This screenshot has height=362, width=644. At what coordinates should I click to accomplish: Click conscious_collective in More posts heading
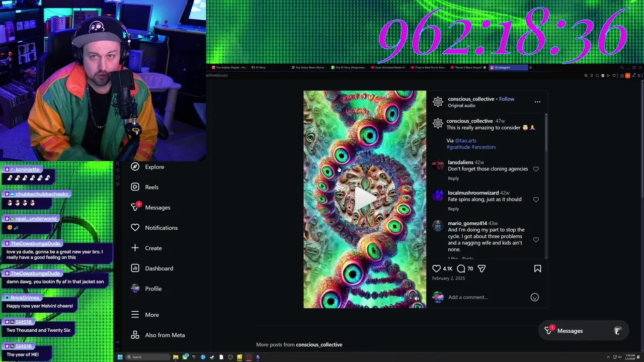tap(319, 345)
